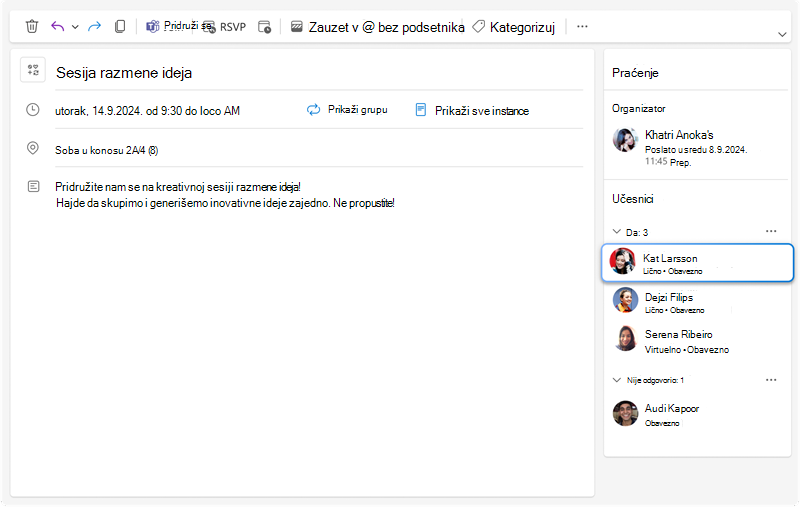Open more toolbar options ellipsis
Viewport: 800px width, 507px height.
582,27
